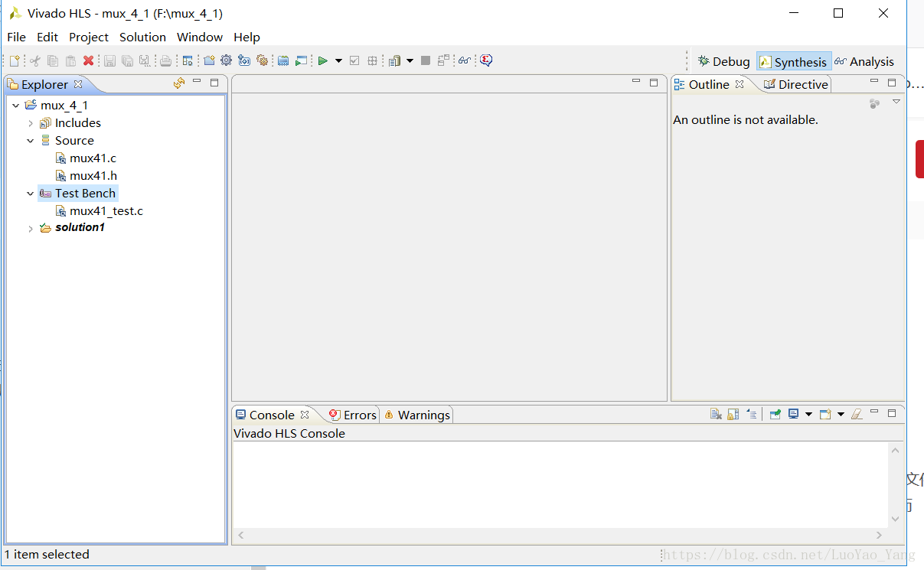Image resolution: width=924 pixels, height=570 pixels.
Task: Close the Console view tab
Action: 305,414
